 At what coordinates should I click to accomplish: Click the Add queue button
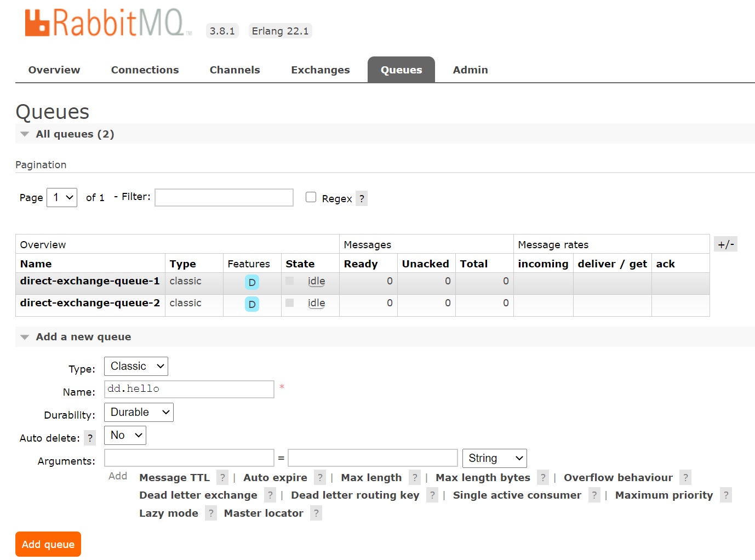[x=48, y=544]
